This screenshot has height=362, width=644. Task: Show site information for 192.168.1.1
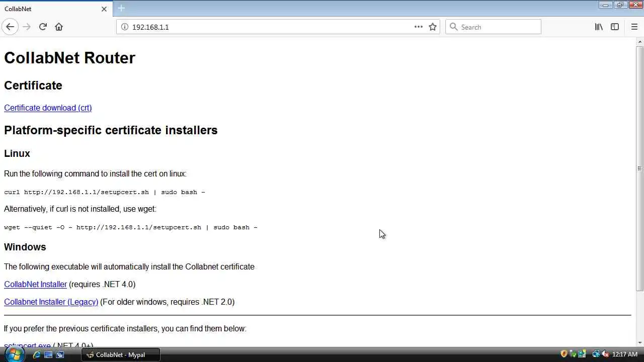coord(125,27)
